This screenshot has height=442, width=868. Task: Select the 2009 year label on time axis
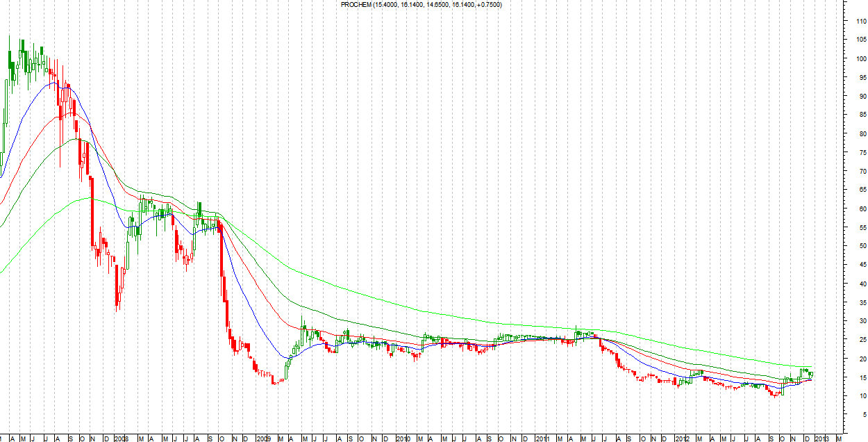pos(263,439)
